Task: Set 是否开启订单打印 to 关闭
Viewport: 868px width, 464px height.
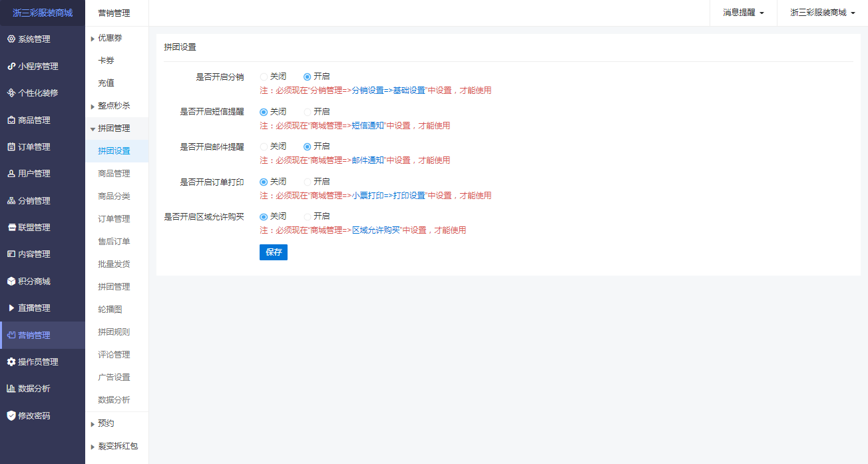Action: tap(264, 182)
